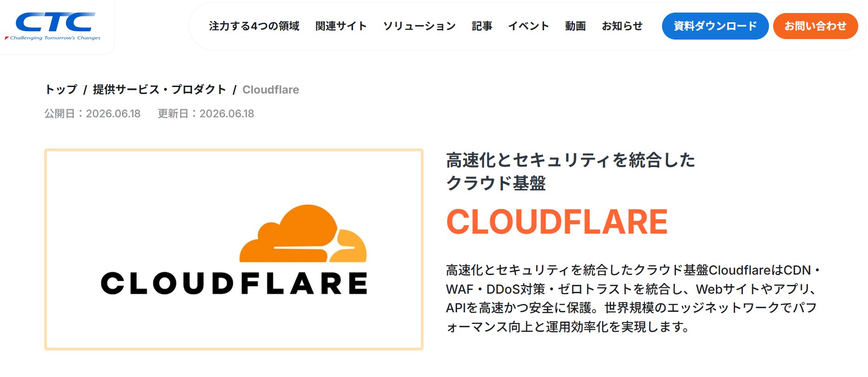The image size is (868, 377).
Task: Click the orange CLOUDFLARE title
Action: (x=557, y=222)
